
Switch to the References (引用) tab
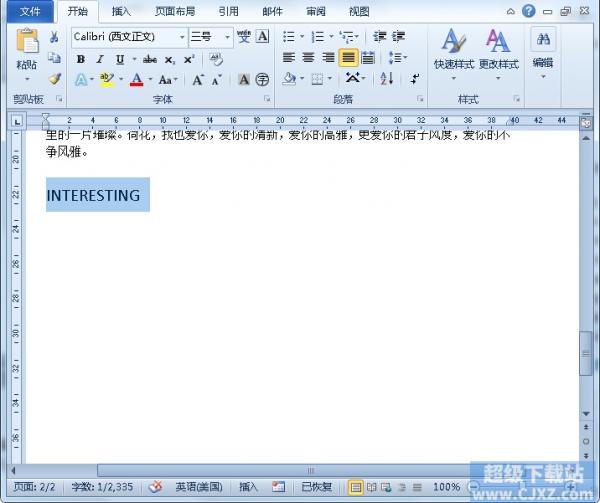pos(228,11)
